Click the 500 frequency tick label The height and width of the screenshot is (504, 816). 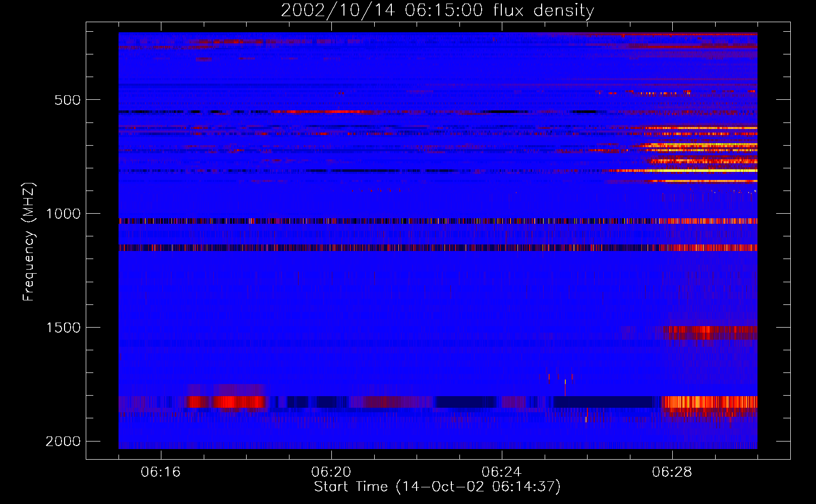68,100
